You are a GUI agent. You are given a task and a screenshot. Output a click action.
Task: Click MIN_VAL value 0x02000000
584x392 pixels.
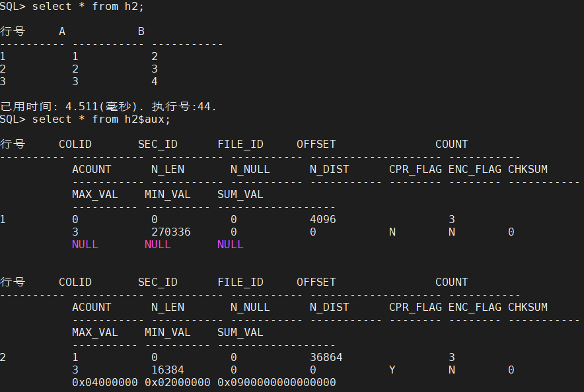(177, 382)
